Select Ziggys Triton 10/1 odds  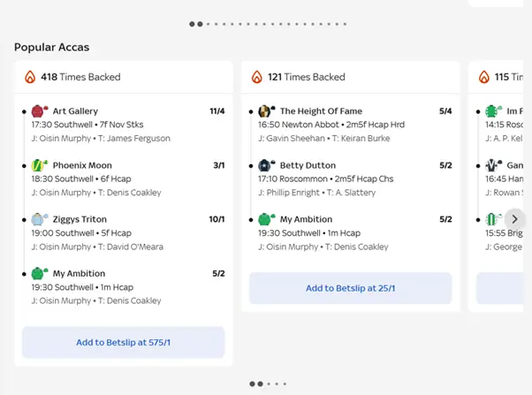(x=217, y=219)
